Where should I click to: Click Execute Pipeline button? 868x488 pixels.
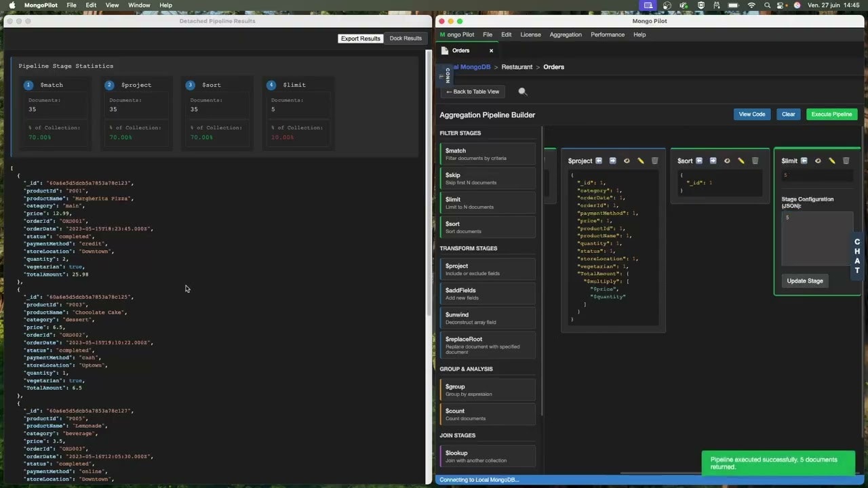pos(832,115)
